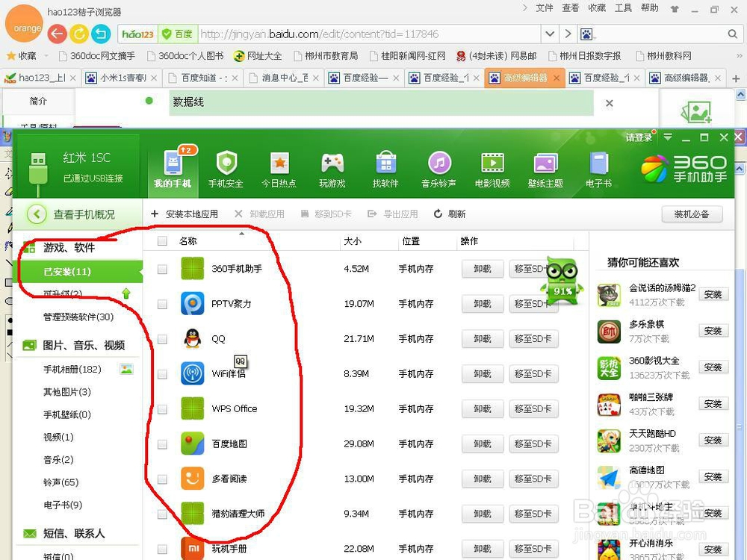Open the browser 查看 menu
This screenshot has width=747, height=560.
click(x=571, y=7)
